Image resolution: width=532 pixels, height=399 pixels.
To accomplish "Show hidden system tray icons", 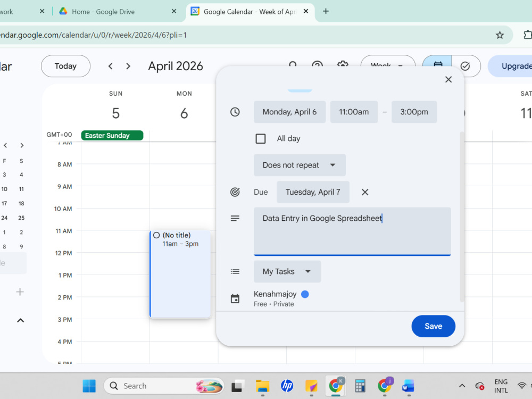I will pyautogui.click(x=462, y=386).
